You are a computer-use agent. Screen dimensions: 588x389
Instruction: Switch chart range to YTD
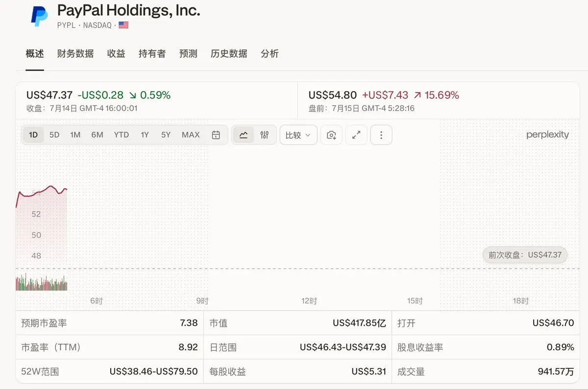(x=122, y=135)
